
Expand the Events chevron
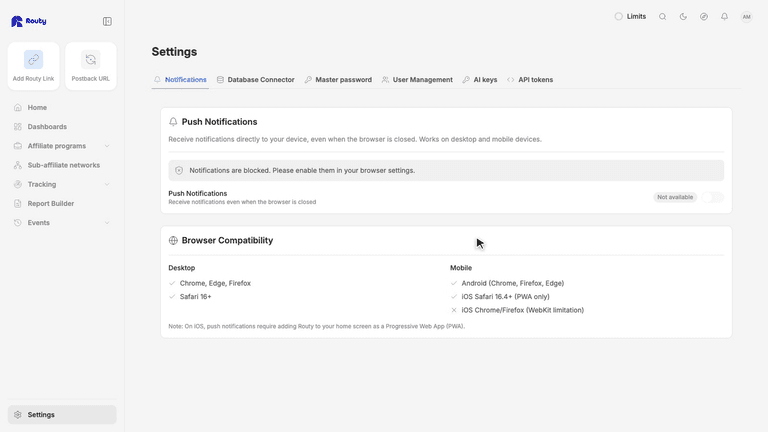107,222
